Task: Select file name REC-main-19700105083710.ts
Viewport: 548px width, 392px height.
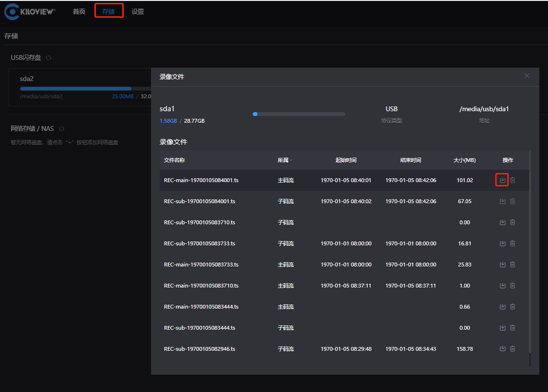Action: coord(201,286)
